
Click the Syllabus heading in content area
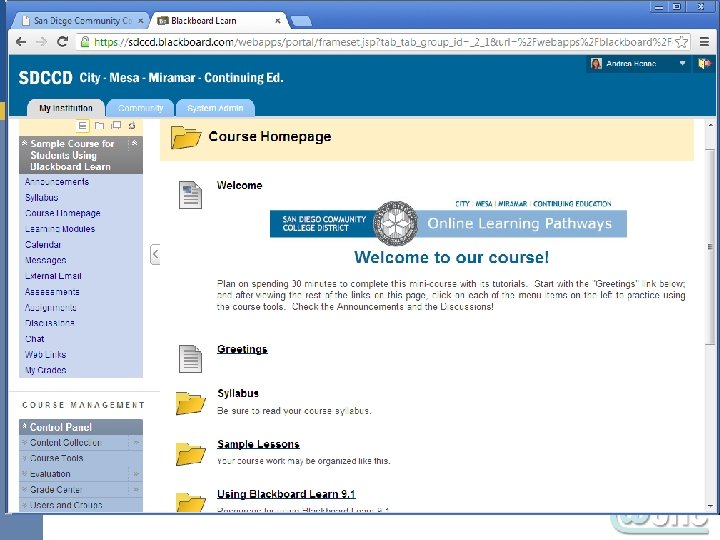coord(238,394)
